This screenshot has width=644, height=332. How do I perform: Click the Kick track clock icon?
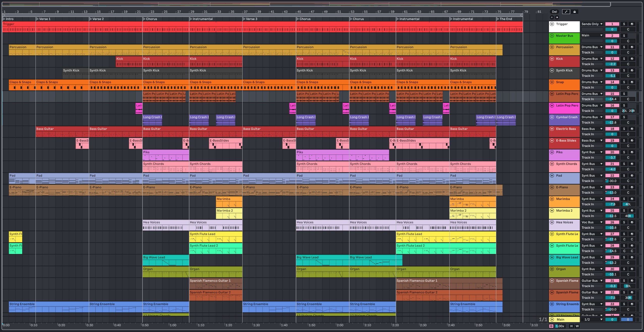pos(632,59)
